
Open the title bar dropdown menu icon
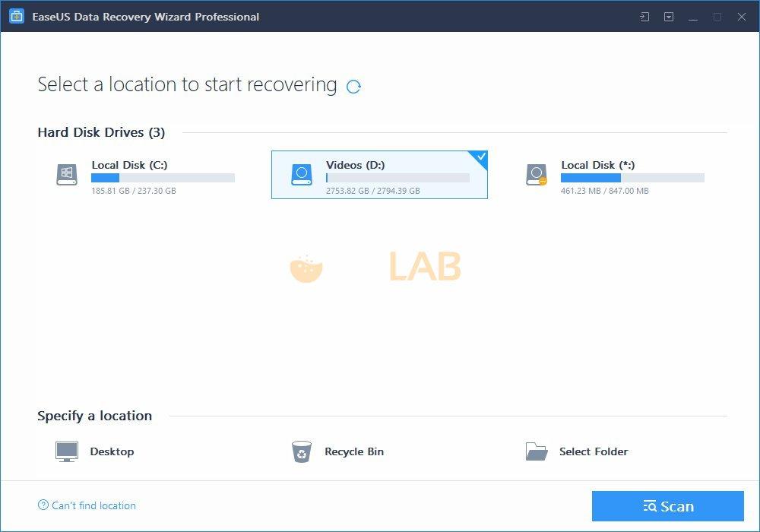669,17
